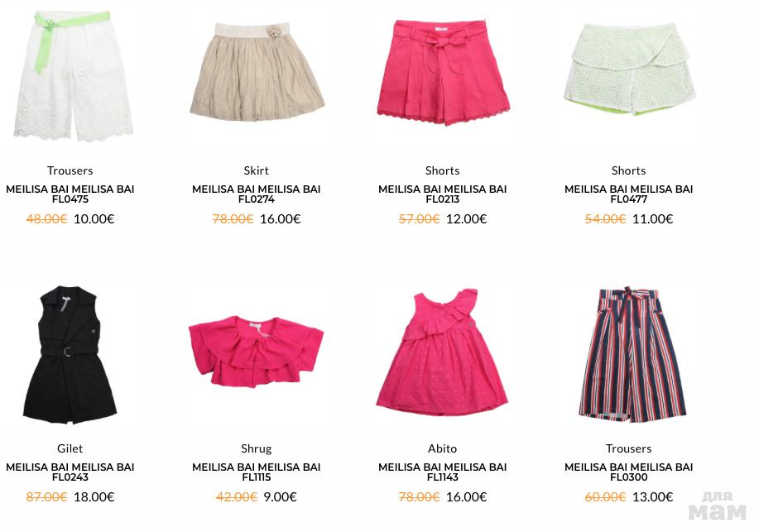Viewport: 759px width, 532px height.
Task: Open the beige pleated skirt image
Action: (x=257, y=71)
